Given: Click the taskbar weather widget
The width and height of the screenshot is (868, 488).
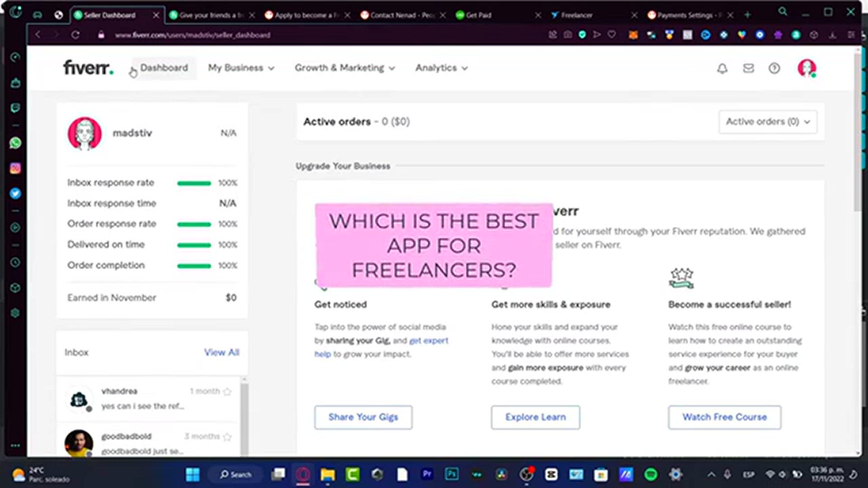Looking at the screenshot, I should (x=41, y=474).
